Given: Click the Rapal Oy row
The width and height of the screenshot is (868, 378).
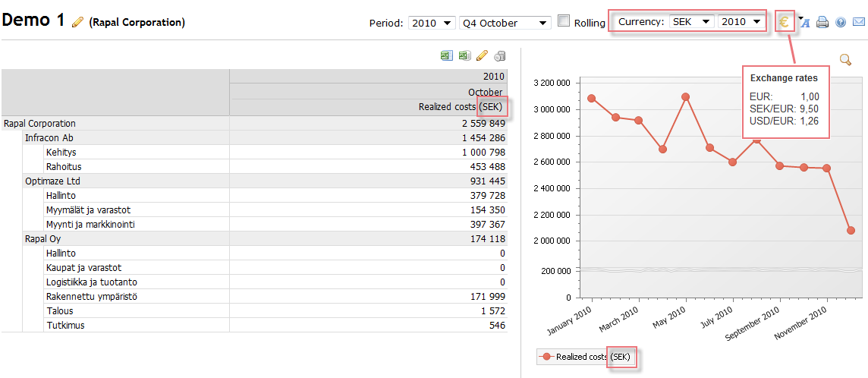Looking at the screenshot, I should (42, 239).
